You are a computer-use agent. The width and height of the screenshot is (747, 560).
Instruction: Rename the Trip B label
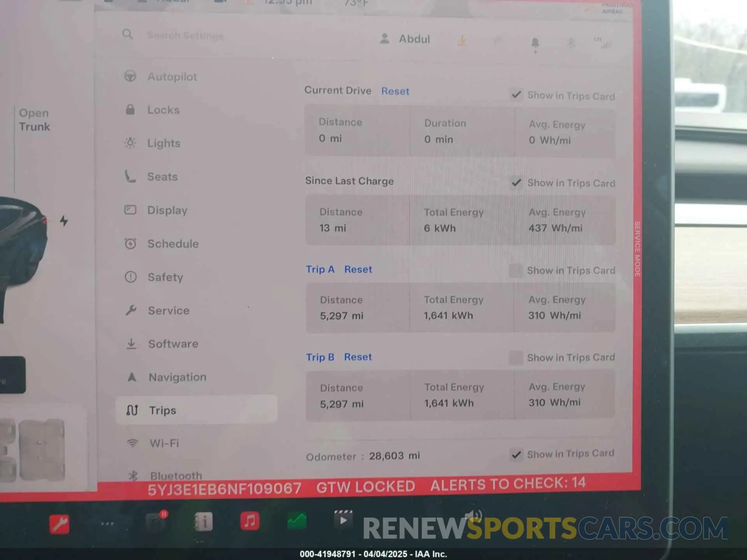[320, 357]
